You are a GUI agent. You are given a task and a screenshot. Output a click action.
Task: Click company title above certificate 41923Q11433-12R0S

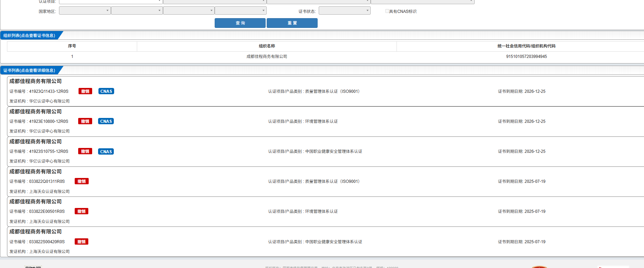click(36, 81)
